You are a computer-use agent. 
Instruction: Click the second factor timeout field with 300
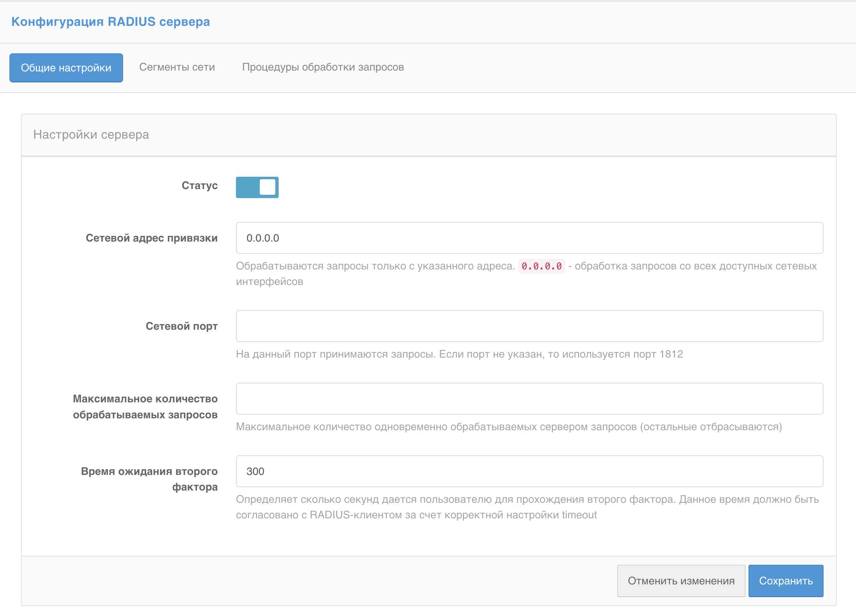coord(529,471)
